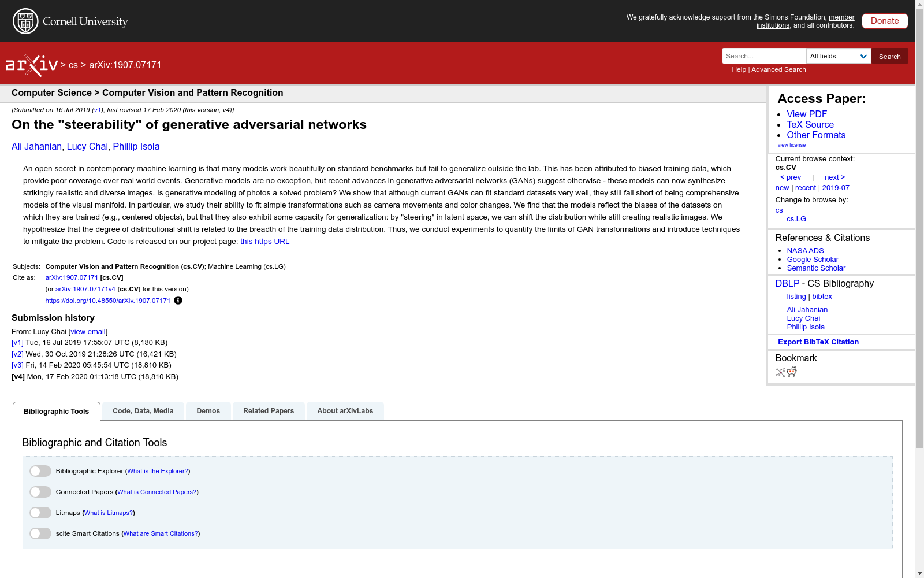
Task: Bookmark with BibSonomy icon
Action: tap(780, 372)
